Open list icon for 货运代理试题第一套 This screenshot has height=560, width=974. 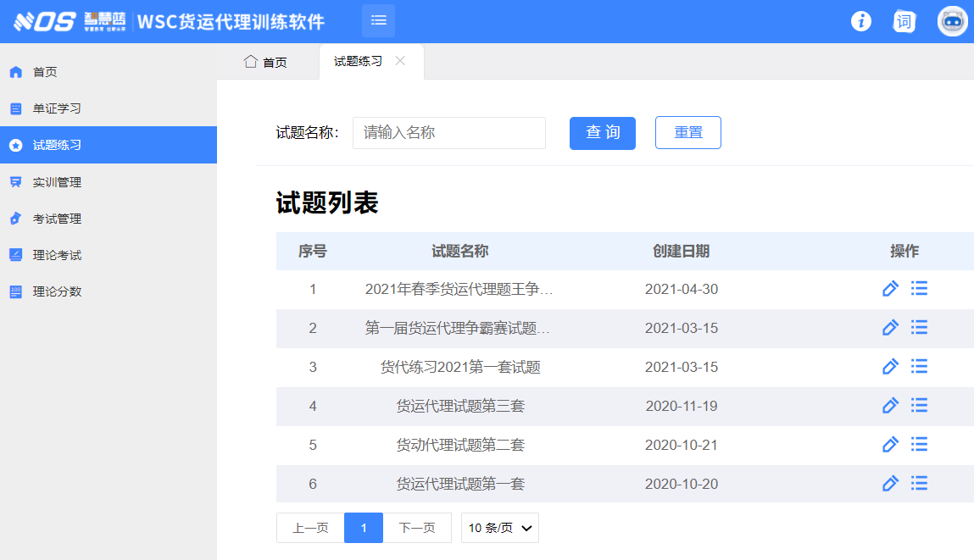919,483
